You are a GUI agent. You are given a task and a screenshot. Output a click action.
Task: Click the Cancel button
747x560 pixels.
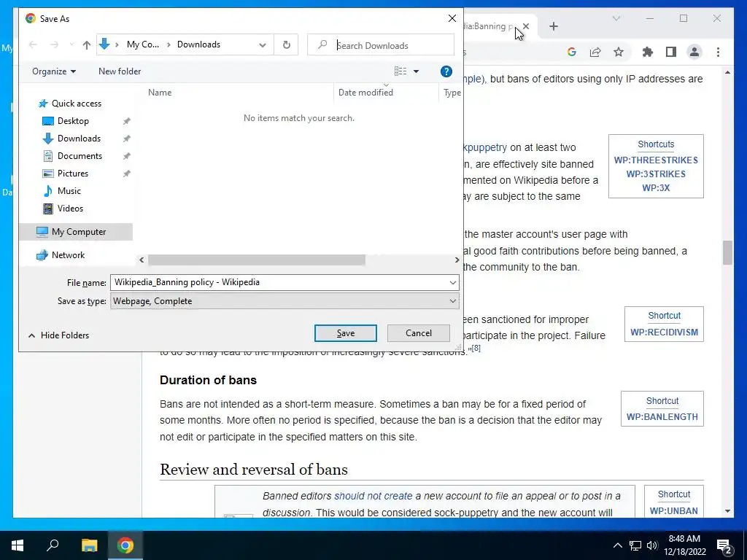pos(418,333)
